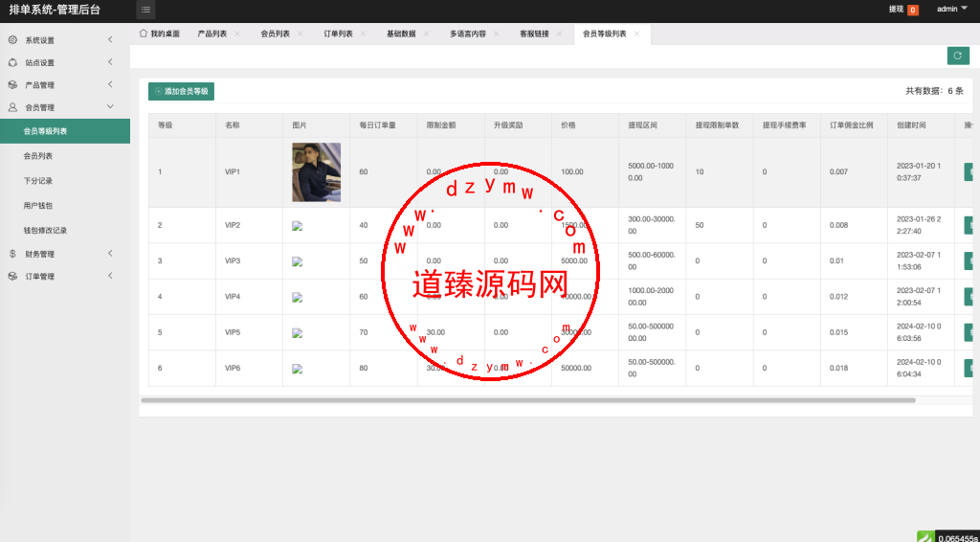Close the 订单列表 tab
Viewport: 980px width, 542px height.
point(363,34)
